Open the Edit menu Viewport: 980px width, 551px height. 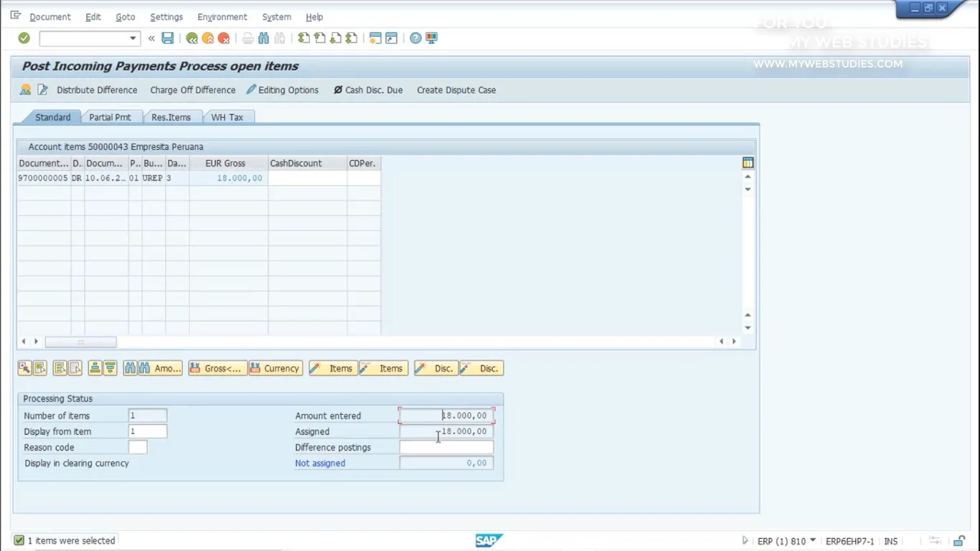[93, 17]
